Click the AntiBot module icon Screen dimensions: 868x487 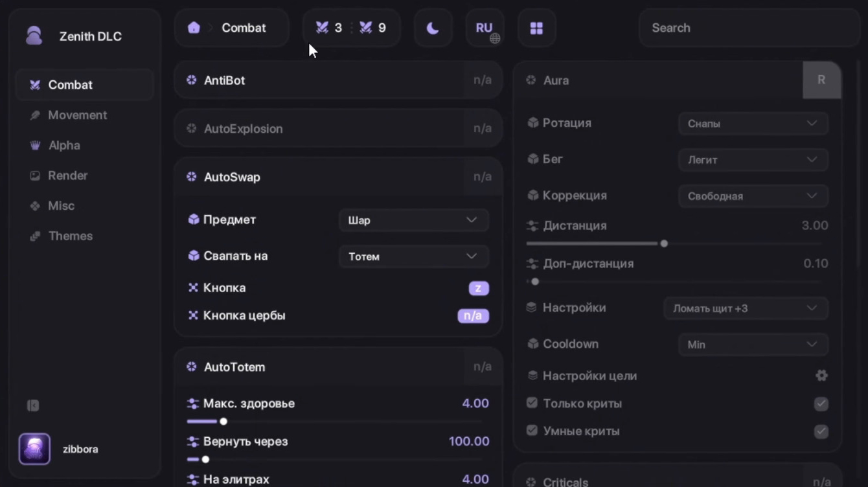click(192, 80)
